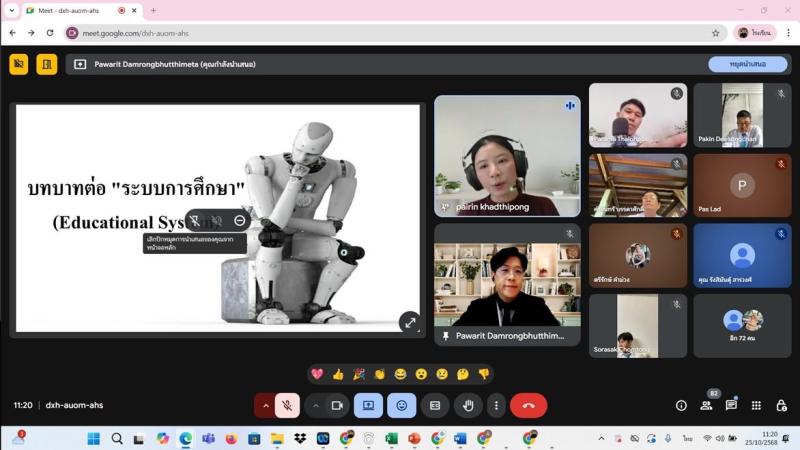Screen dimensions: 800x450
Task: Expand presentation to fullscreen using the arrows icon
Action: coord(409,322)
